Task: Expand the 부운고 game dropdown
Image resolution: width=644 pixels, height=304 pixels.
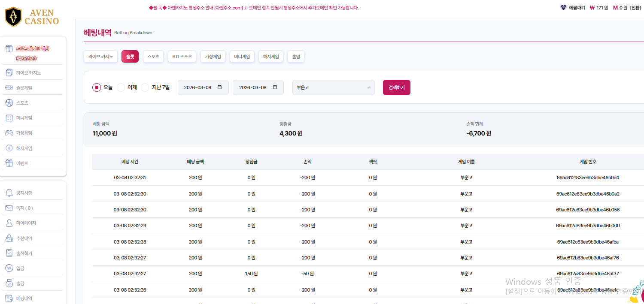Action: pyautogui.click(x=333, y=87)
